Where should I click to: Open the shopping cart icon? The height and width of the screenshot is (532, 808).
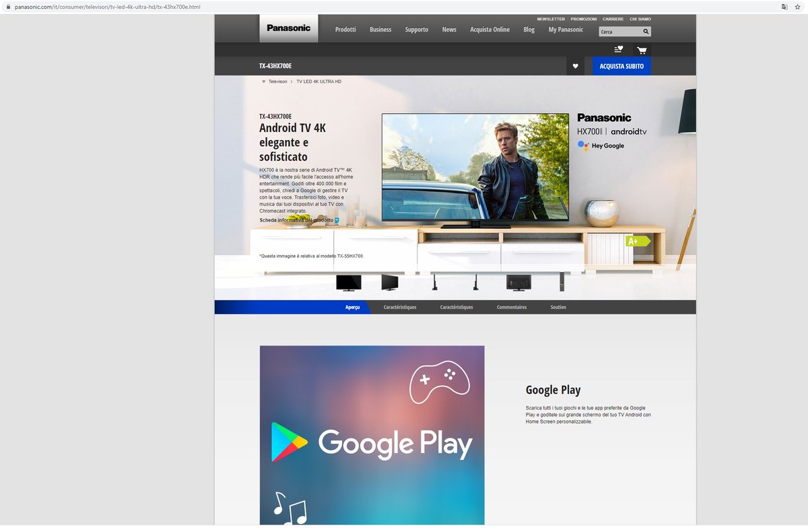click(x=642, y=50)
